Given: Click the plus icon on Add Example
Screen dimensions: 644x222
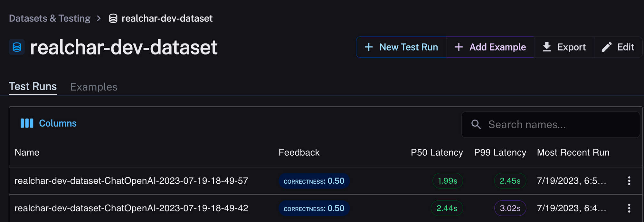Looking at the screenshot, I should coord(459,47).
